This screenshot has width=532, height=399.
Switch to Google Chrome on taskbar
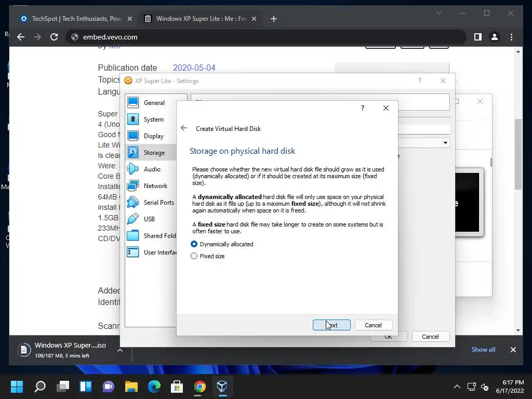[x=200, y=386]
